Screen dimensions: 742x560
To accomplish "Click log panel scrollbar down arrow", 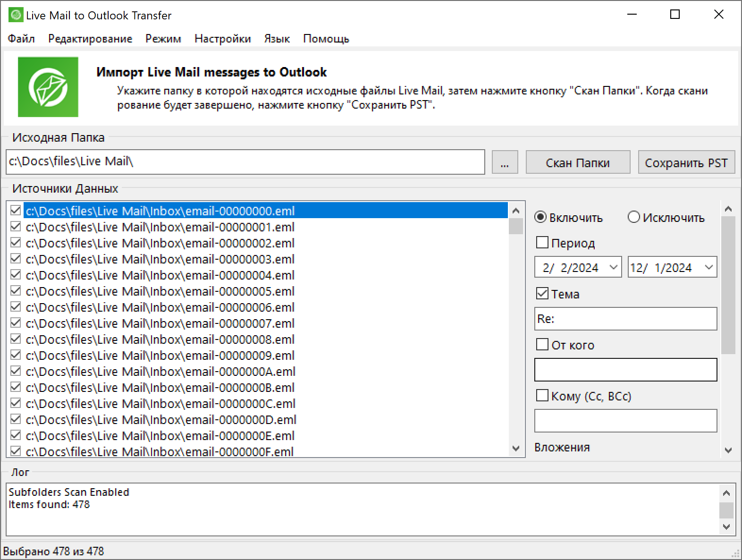I will [x=726, y=527].
